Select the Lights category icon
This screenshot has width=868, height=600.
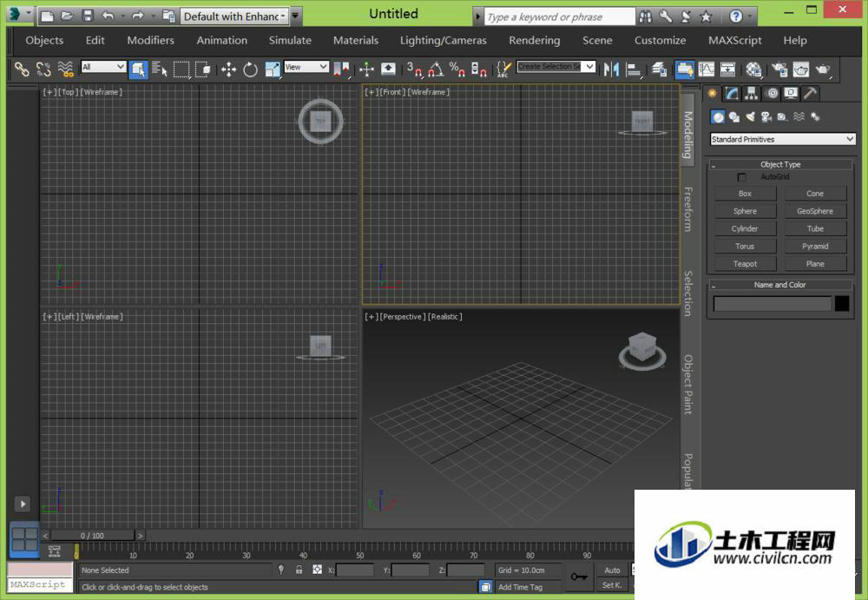click(750, 117)
